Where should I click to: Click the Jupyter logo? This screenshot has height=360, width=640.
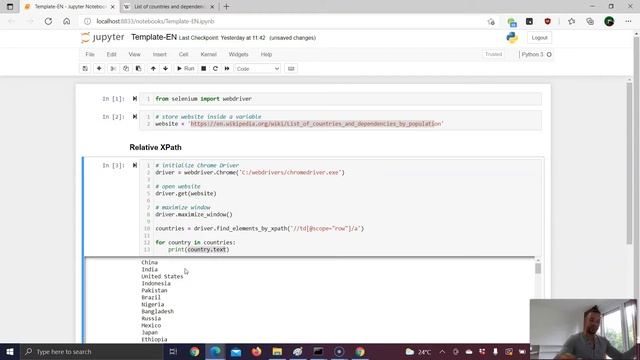click(x=102, y=38)
